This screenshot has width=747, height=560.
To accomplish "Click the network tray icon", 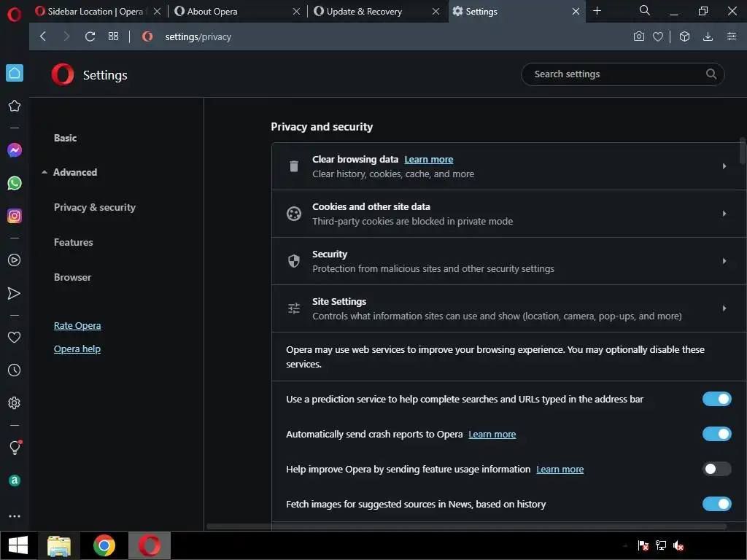I will click(x=661, y=545).
